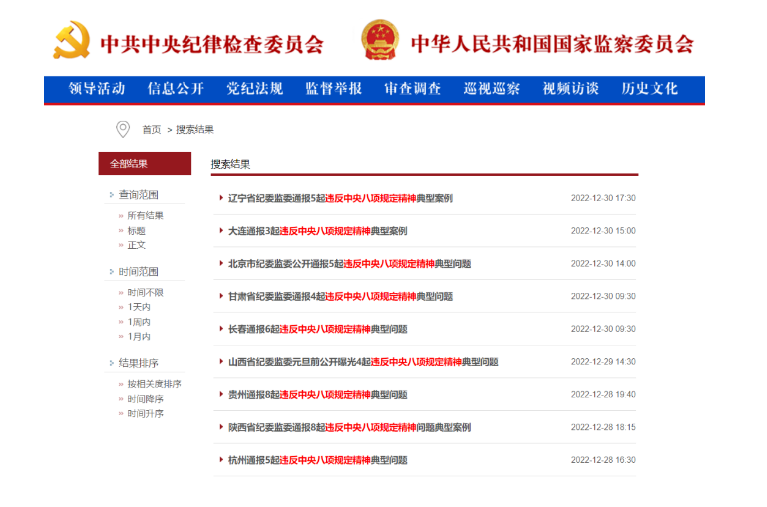Set time range to 1周内
This screenshot has width=767, height=507.
click(x=139, y=322)
